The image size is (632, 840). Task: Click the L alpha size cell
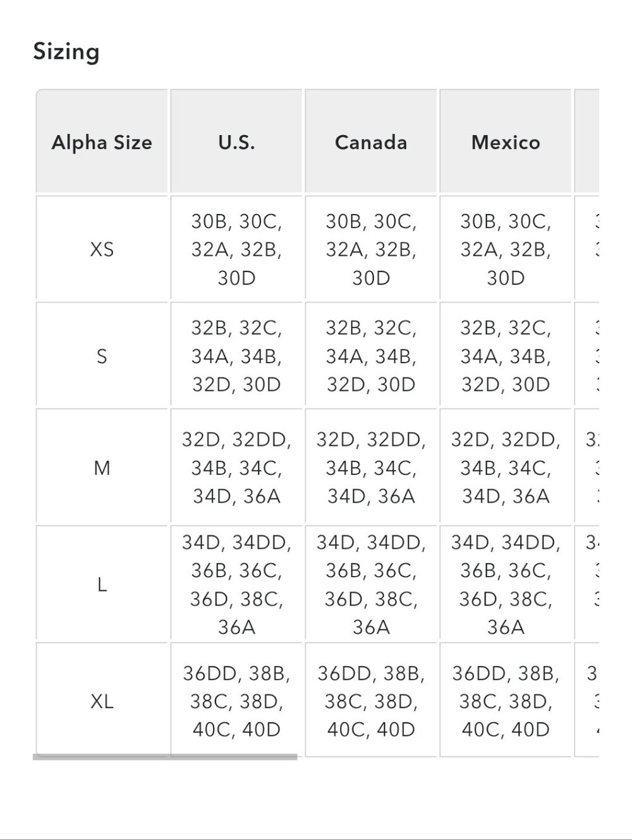(x=102, y=584)
